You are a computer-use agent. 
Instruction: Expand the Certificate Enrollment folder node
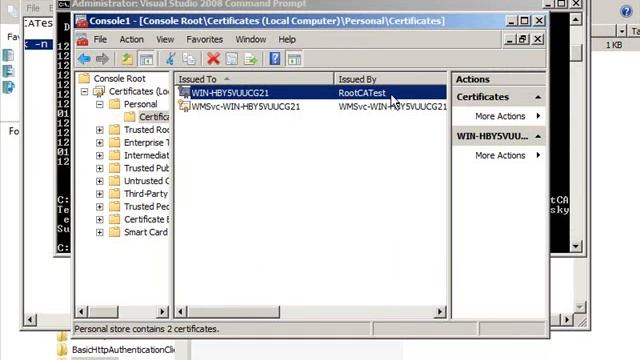coord(100,220)
